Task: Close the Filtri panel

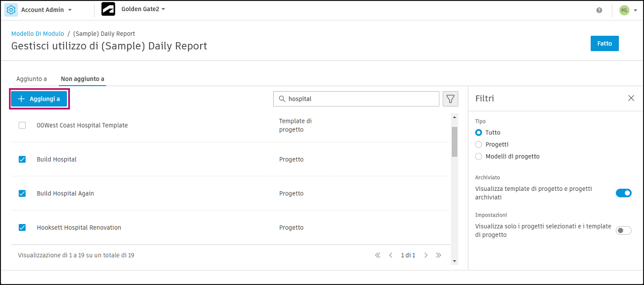Action: [631, 98]
